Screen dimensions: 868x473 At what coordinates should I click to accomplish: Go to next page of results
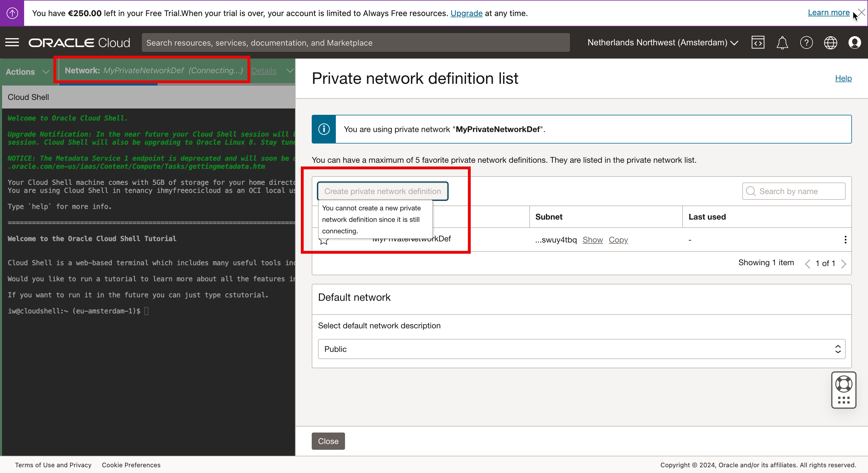(843, 263)
